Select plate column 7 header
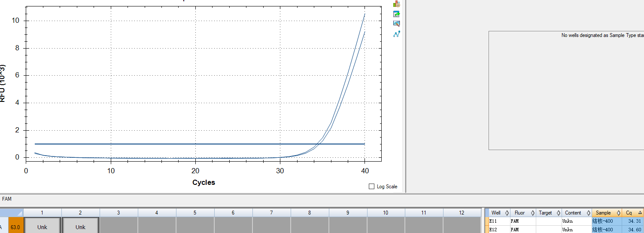The image size is (644, 233). (271, 213)
